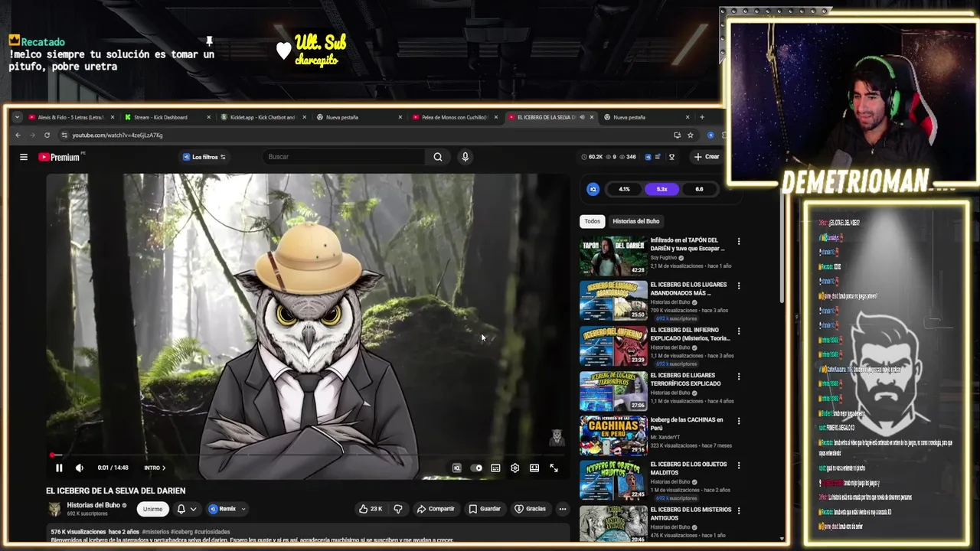Open options for ICEBERG DEL INFIERNO video

tap(739, 331)
